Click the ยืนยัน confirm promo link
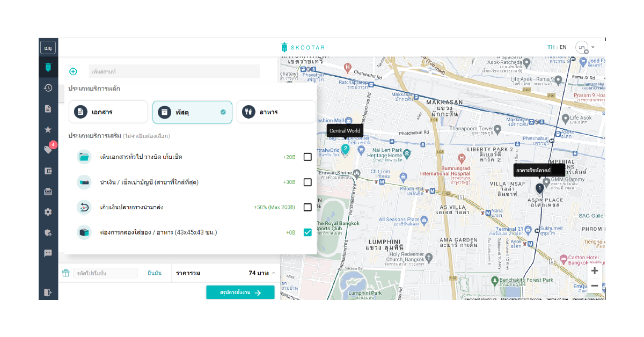Screen dimensions: 644x337 click(x=155, y=273)
